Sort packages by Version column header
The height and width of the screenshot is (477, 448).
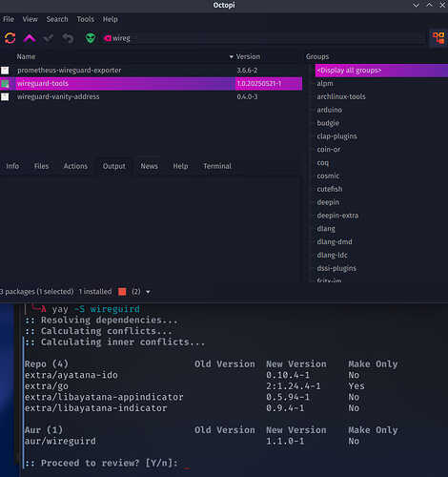pos(248,56)
